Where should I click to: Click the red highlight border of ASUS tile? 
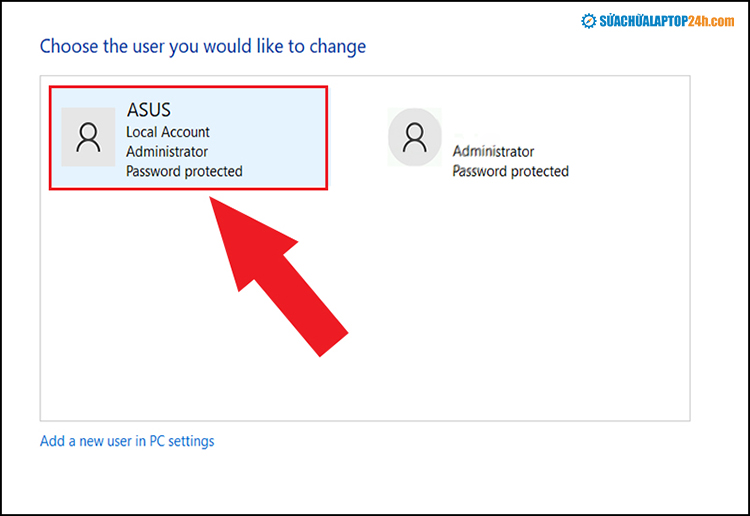pyautogui.click(x=188, y=88)
